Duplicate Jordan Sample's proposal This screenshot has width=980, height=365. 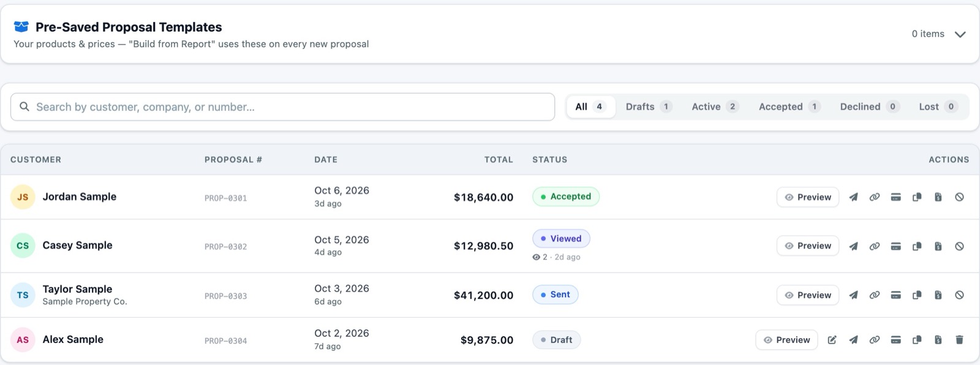[x=917, y=197]
